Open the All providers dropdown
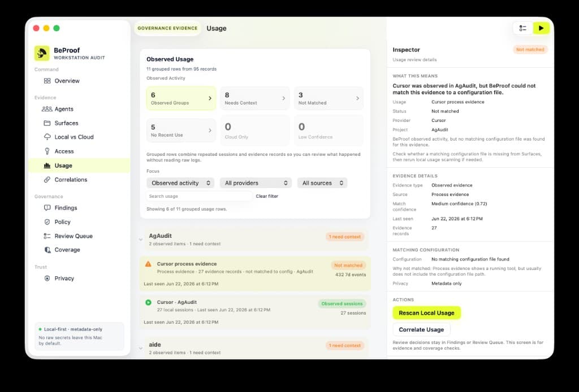Screen dimensions: 579x392 (256, 183)
